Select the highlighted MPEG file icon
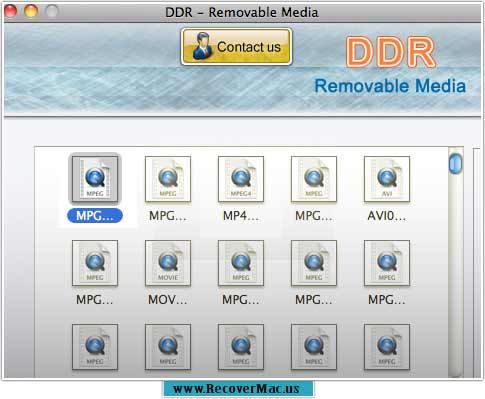 95,179
